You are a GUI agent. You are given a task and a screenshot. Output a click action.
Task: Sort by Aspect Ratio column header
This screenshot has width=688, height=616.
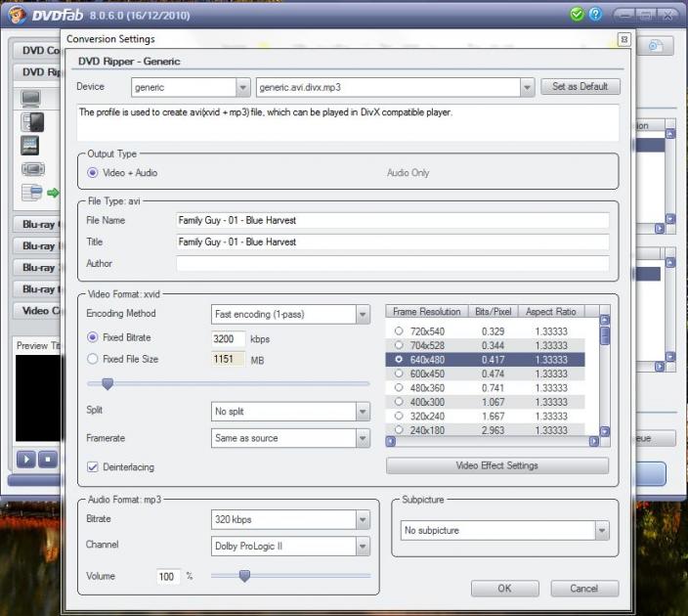click(551, 311)
